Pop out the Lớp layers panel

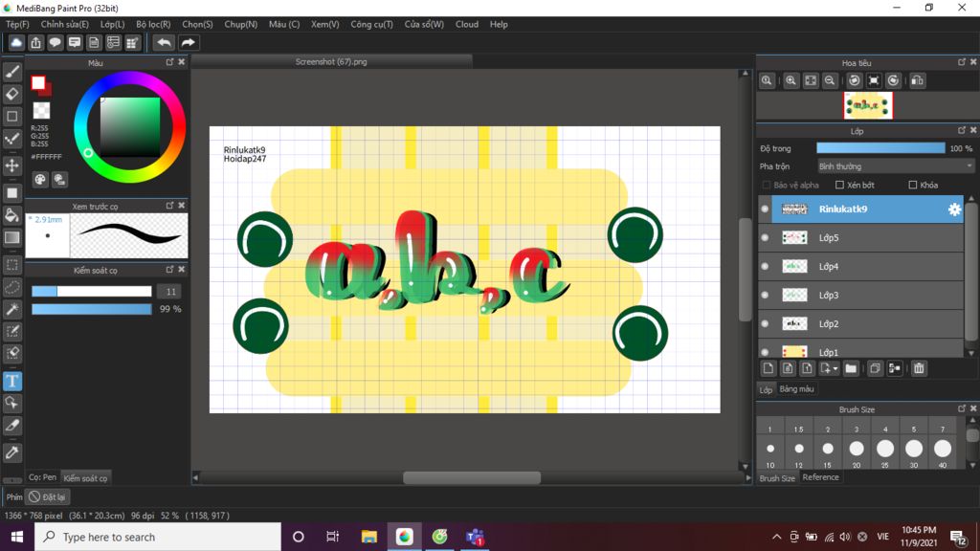tap(962, 130)
